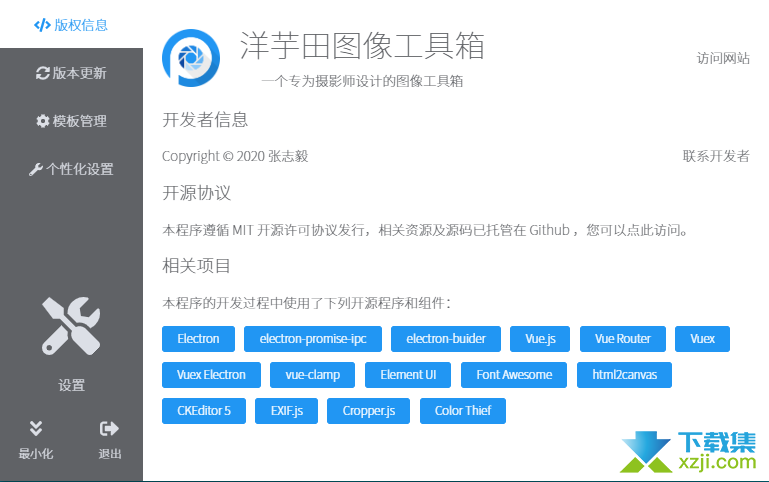The image size is (769, 482).
Task: Click the subtitle 一个专为摄影师设计的图像工具箱
Action: pyautogui.click(x=362, y=81)
